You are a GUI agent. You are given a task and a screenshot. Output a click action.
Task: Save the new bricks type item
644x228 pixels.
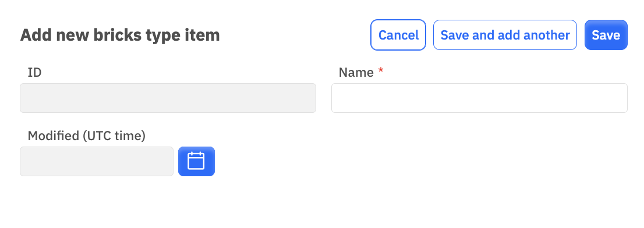[606, 35]
